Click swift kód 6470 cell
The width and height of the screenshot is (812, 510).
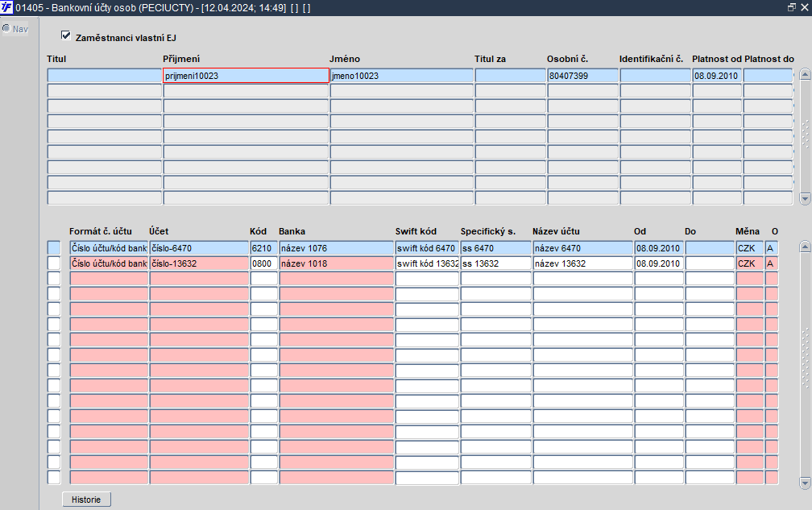[x=427, y=248]
